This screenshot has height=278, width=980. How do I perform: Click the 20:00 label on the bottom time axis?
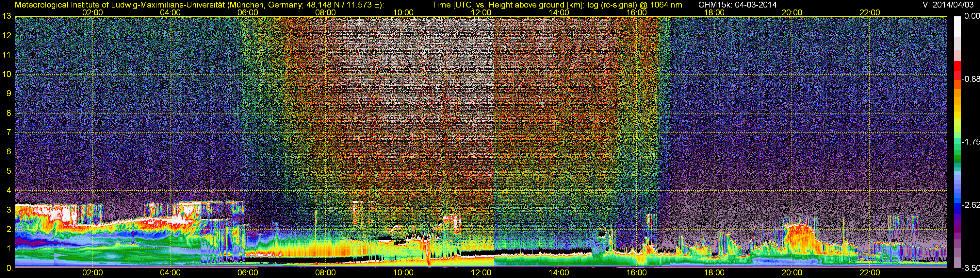tap(792, 273)
